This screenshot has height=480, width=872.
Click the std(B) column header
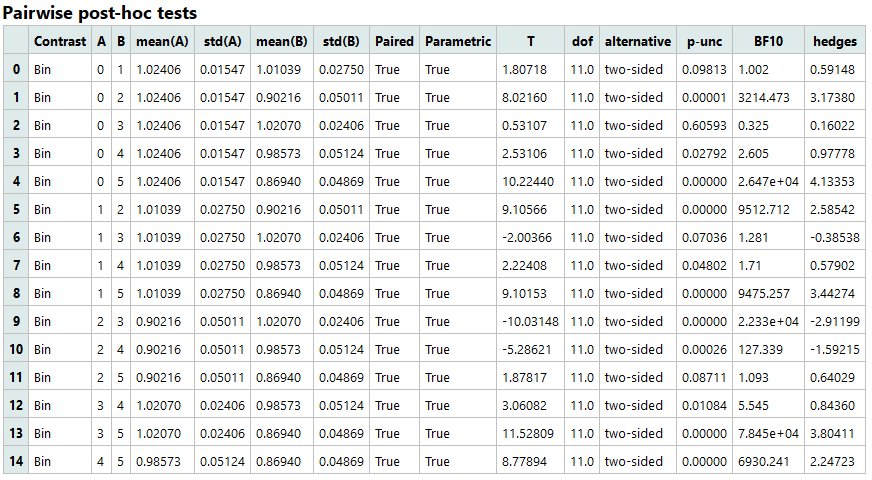pyautogui.click(x=341, y=42)
